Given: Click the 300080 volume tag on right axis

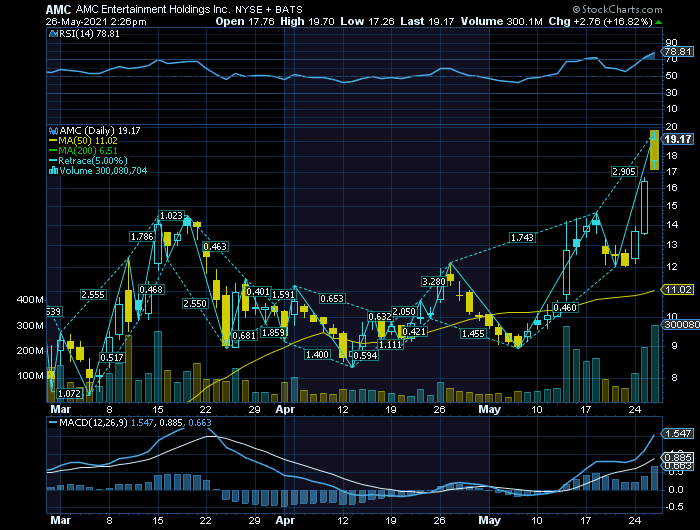Looking at the screenshot, I should [681, 325].
